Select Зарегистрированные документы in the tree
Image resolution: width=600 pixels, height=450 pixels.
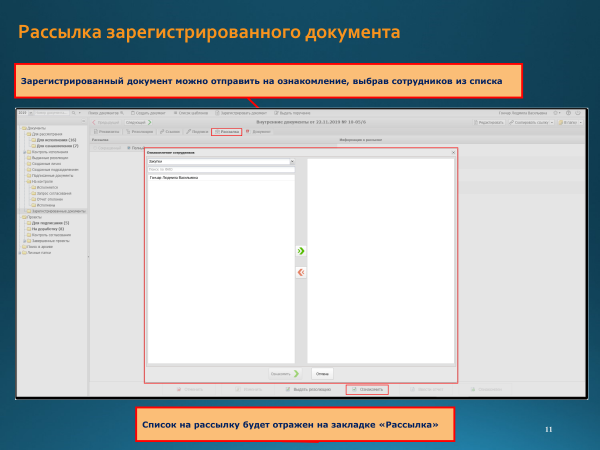(58, 211)
